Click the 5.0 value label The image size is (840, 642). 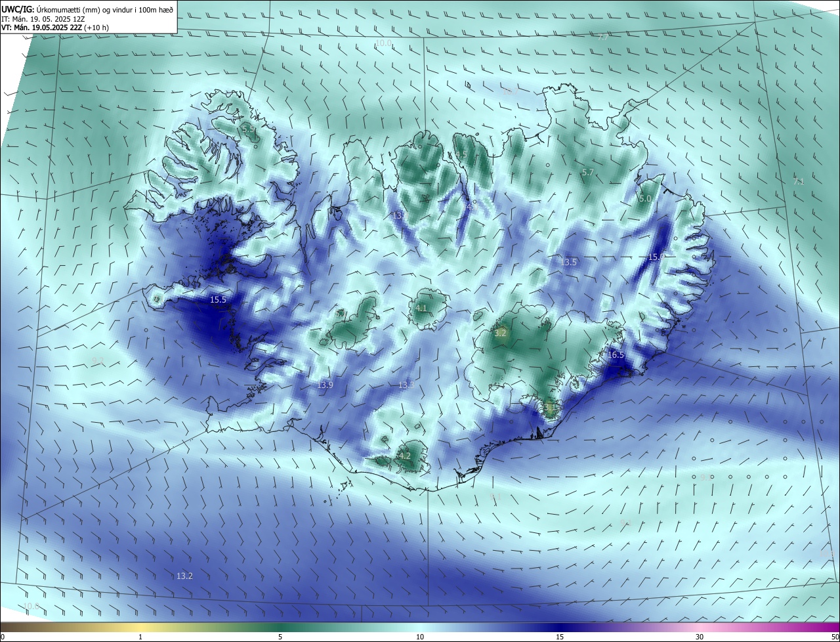click(x=645, y=198)
